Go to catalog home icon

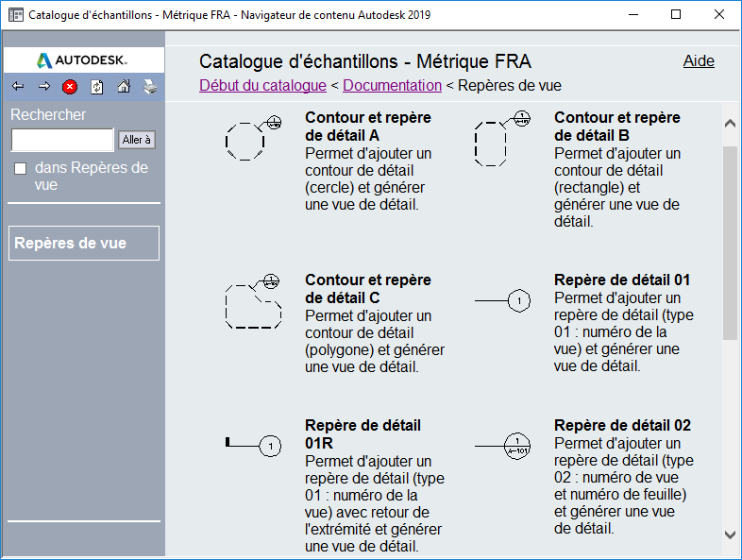[124, 87]
